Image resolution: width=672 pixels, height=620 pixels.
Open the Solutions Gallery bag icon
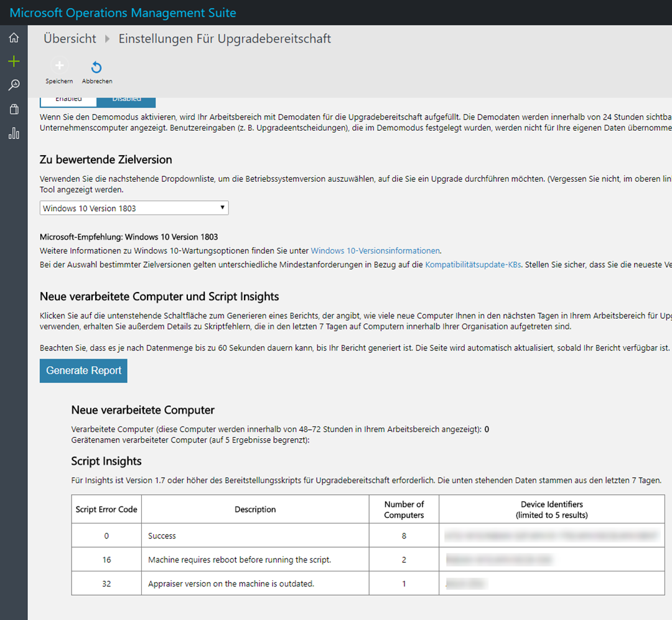point(14,110)
